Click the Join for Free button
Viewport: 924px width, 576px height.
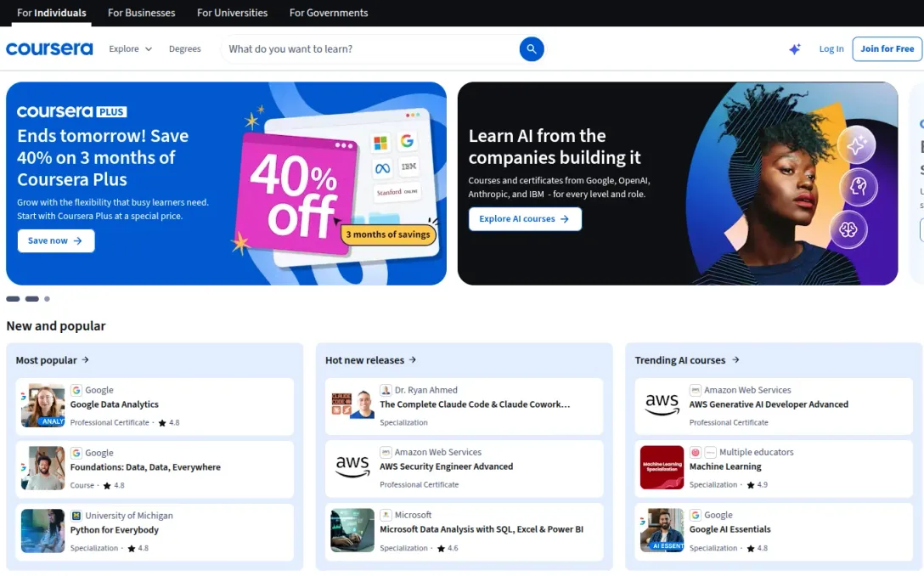[x=887, y=49]
